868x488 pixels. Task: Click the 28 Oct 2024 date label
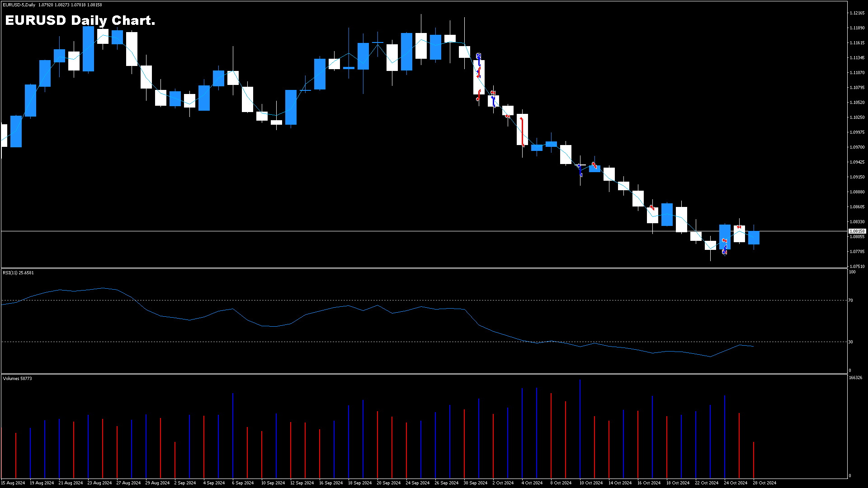(x=764, y=483)
